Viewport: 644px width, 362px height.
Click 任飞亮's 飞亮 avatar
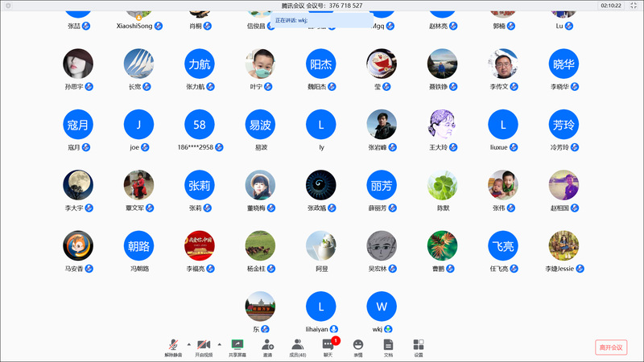click(503, 246)
